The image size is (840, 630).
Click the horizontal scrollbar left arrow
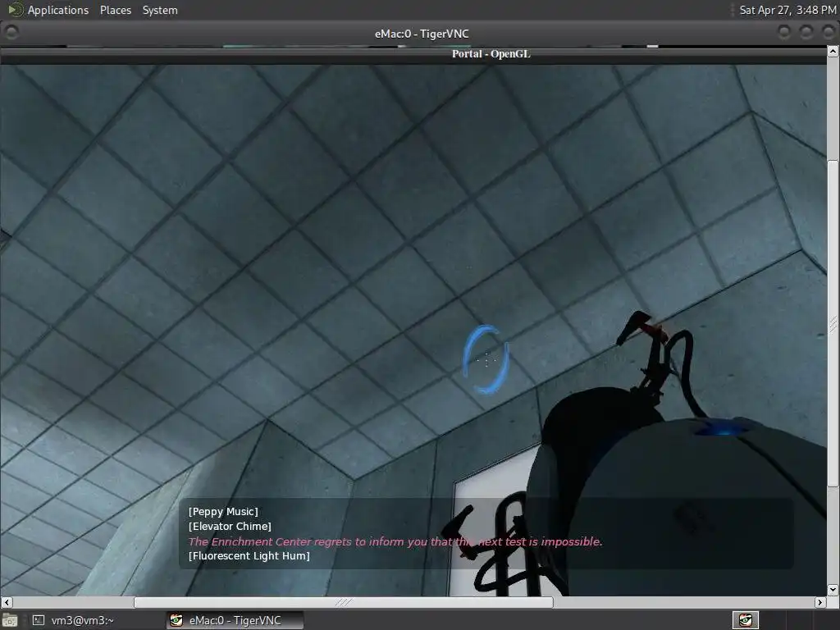click(x=7, y=602)
